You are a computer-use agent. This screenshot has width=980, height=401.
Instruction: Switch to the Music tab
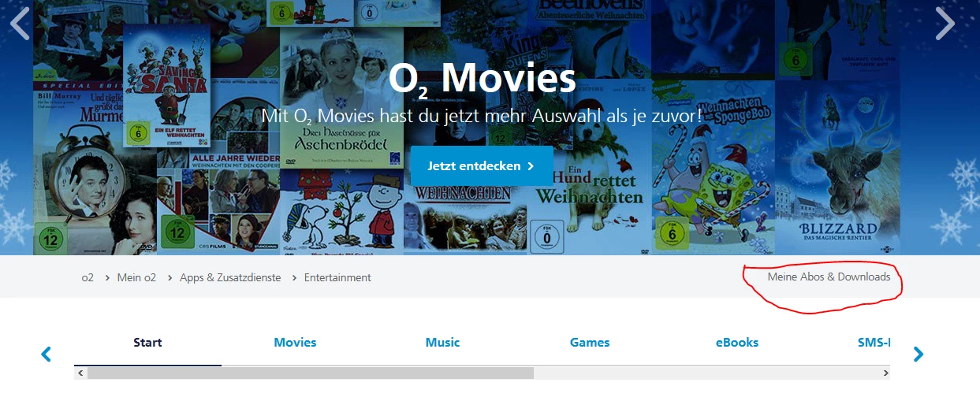pyautogui.click(x=442, y=343)
